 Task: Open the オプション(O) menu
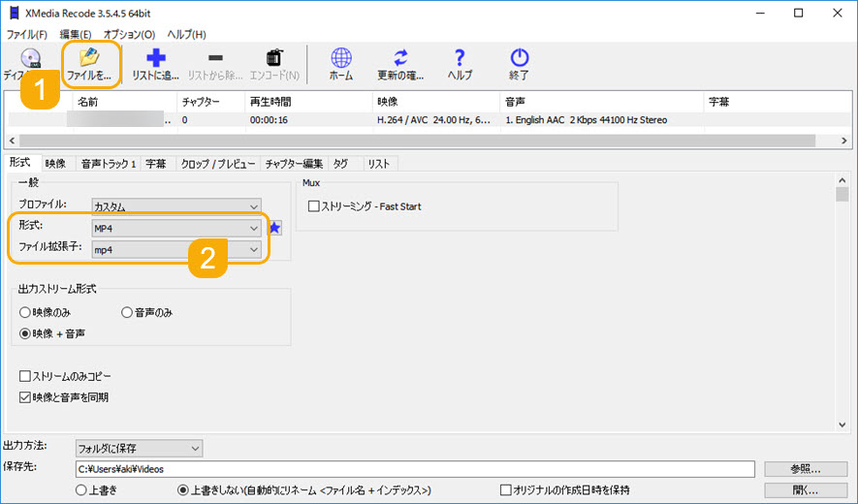(129, 35)
